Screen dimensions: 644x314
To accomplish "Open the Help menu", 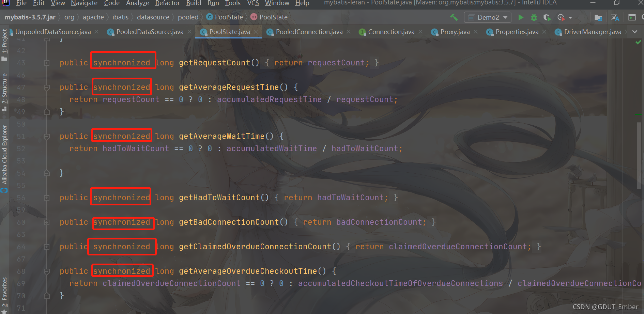I will point(302,3).
